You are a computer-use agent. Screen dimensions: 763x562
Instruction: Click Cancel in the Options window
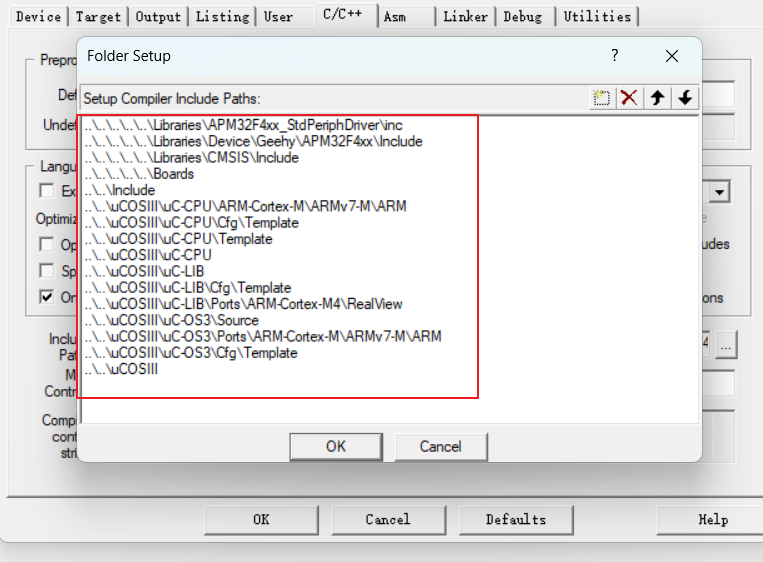coord(388,520)
